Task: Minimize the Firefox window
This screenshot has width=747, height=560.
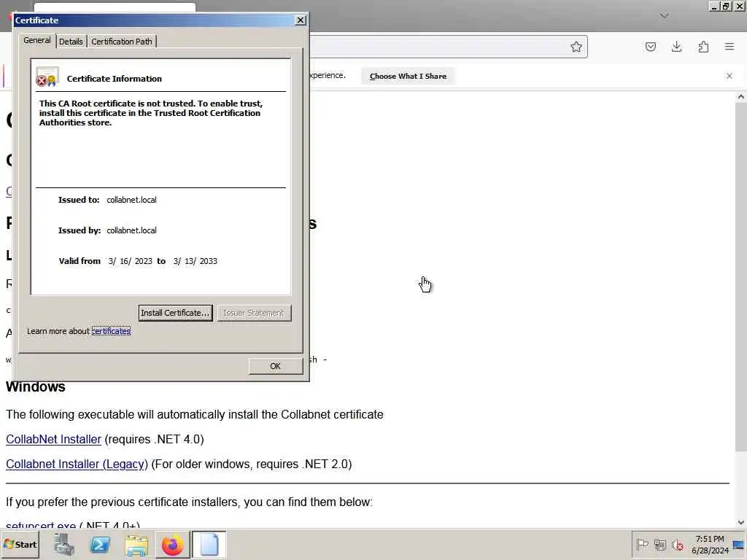Action: [713, 6]
